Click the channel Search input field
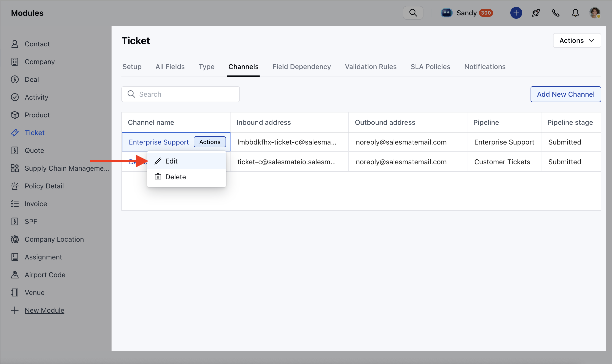612x364 pixels. [x=180, y=94]
